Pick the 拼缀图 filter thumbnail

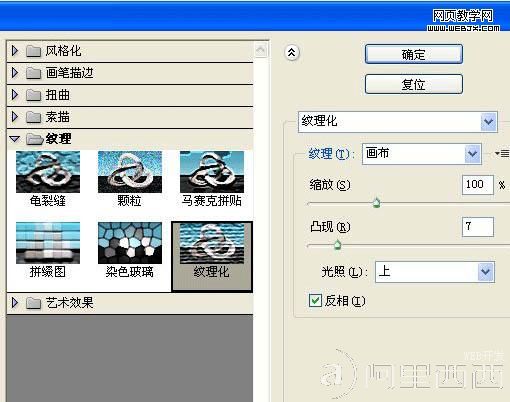pyautogui.click(x=48, y=243)
